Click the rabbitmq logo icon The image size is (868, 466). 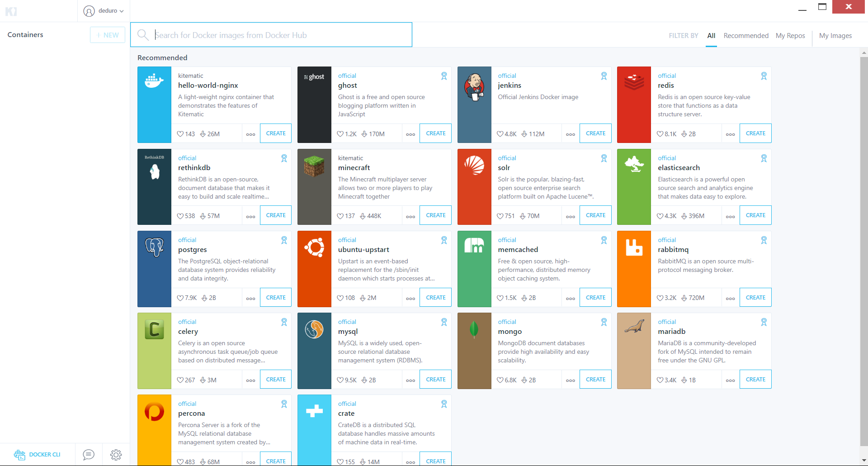click(634, 247)
